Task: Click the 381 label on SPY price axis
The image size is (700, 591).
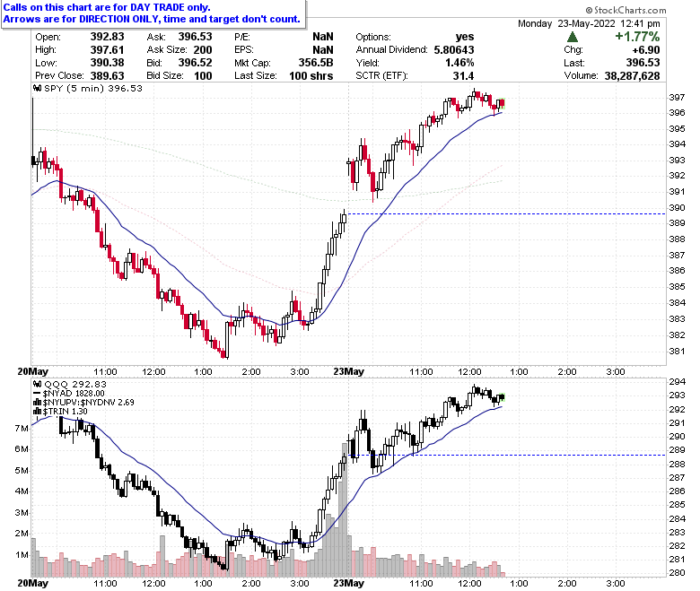Action: pos(677,352)
